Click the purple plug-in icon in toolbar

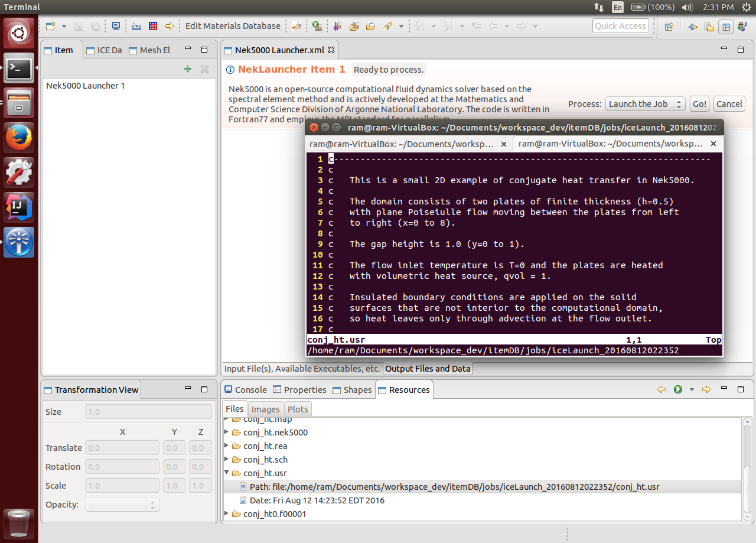[x=337, y=26]
